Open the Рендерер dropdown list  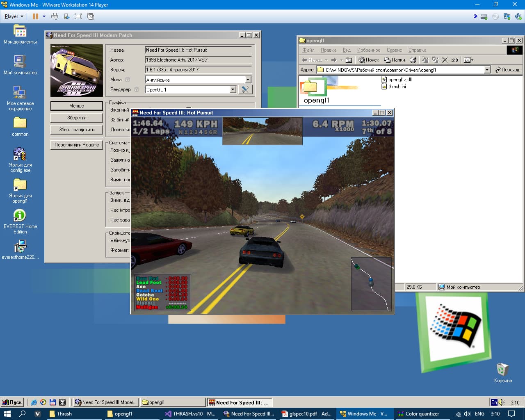pyautogui.click(x=233, y=89)
